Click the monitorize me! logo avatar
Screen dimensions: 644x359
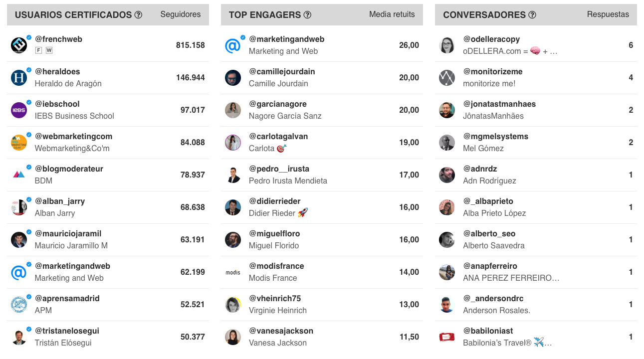447,78
